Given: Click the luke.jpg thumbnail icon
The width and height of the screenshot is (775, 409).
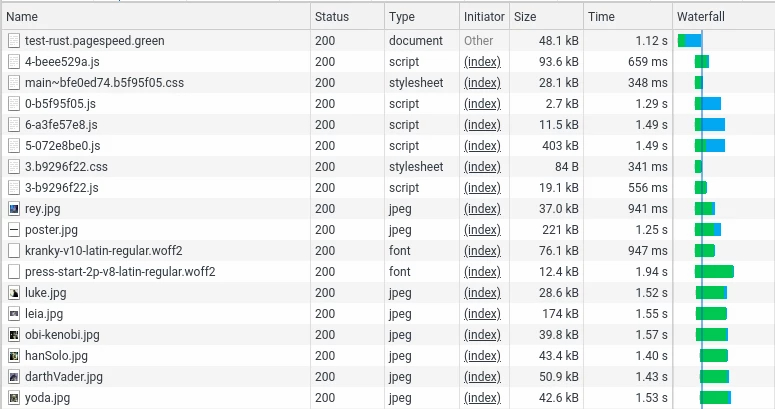Looking at the screenshot, I should [x=14, y=293].
